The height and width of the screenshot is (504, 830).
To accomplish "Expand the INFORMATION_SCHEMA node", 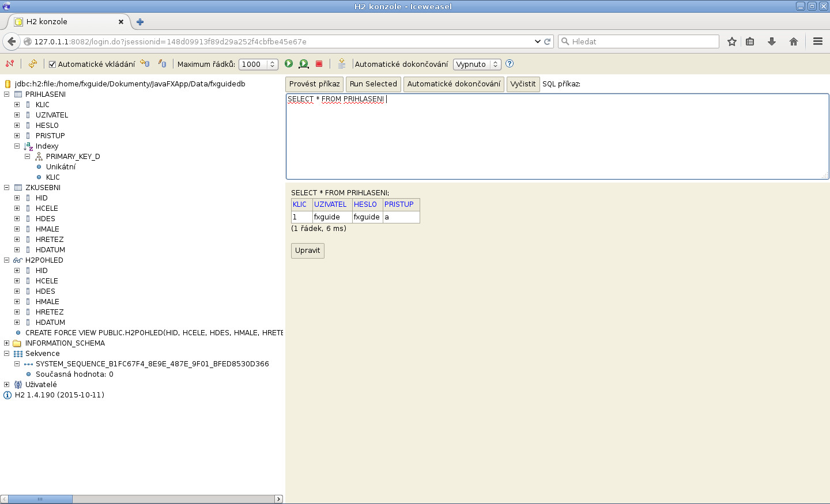I will pos(7,343).
